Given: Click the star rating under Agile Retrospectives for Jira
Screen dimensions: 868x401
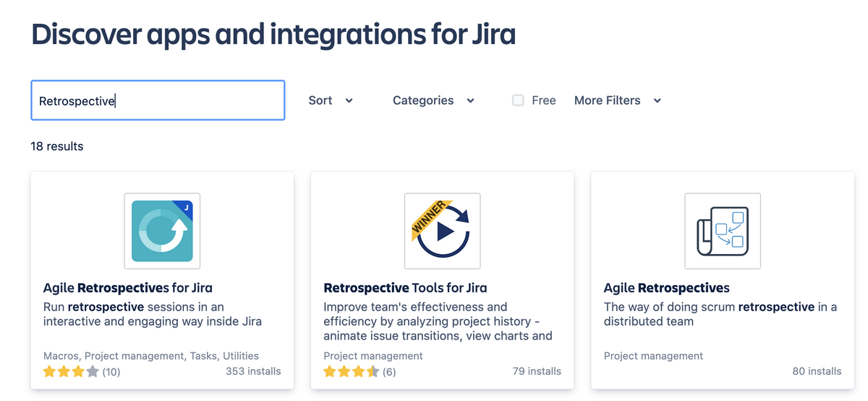Looking at the screenshot, I should [x=70, y=372].
